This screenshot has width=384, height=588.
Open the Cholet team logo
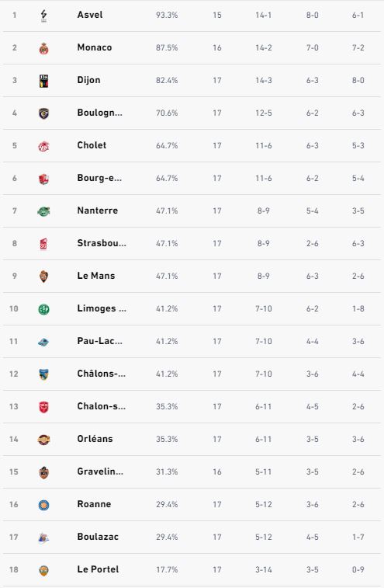pyautogui.click(x=44, y=146)
